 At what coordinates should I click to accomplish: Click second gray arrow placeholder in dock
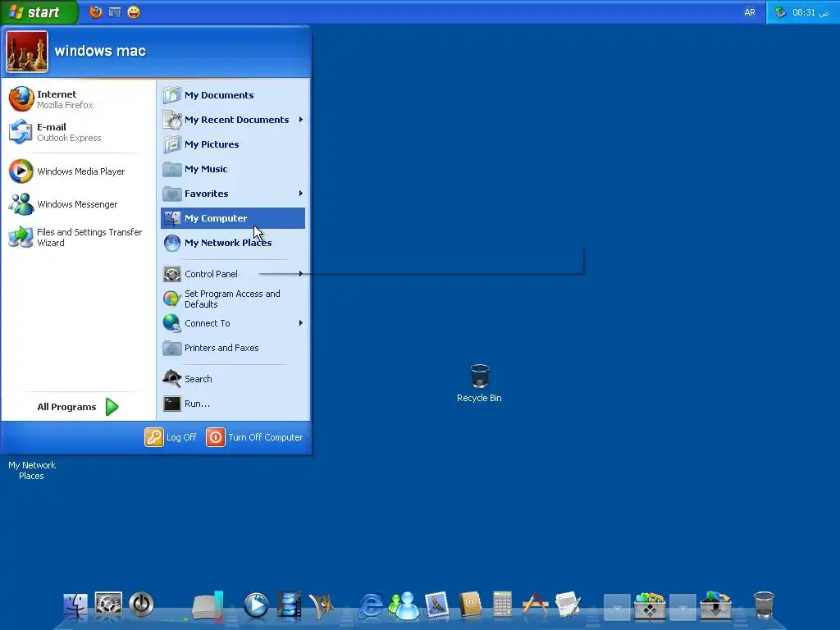[682, 608]
